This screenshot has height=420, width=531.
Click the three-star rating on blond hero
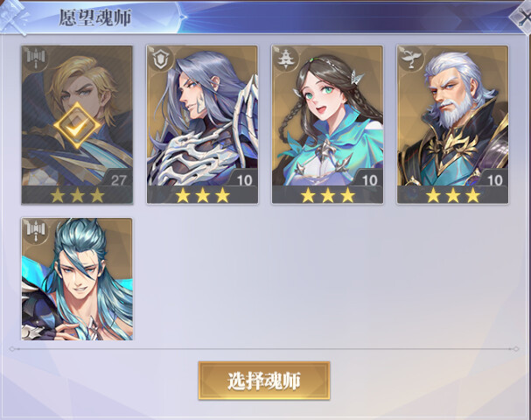coord(77,195)
